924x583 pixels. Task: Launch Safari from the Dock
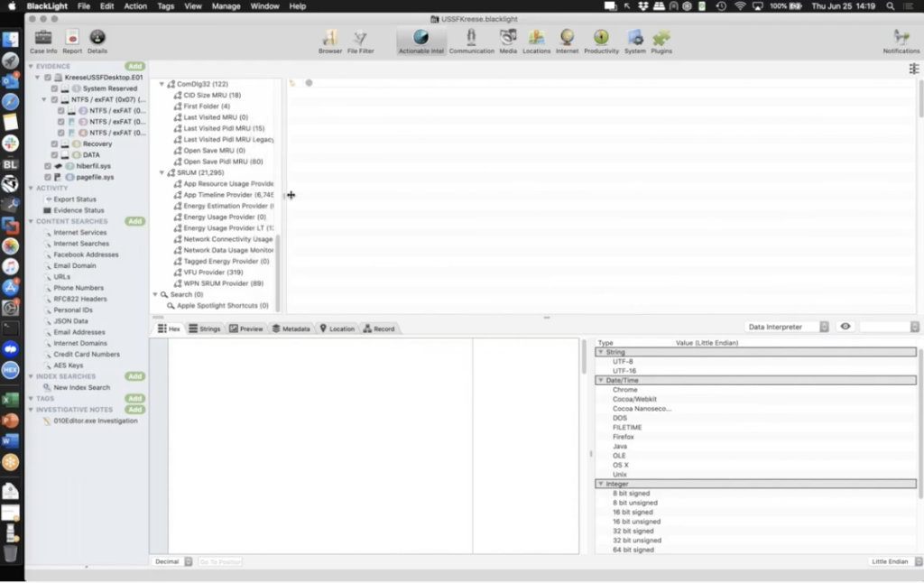coord(10,101)
